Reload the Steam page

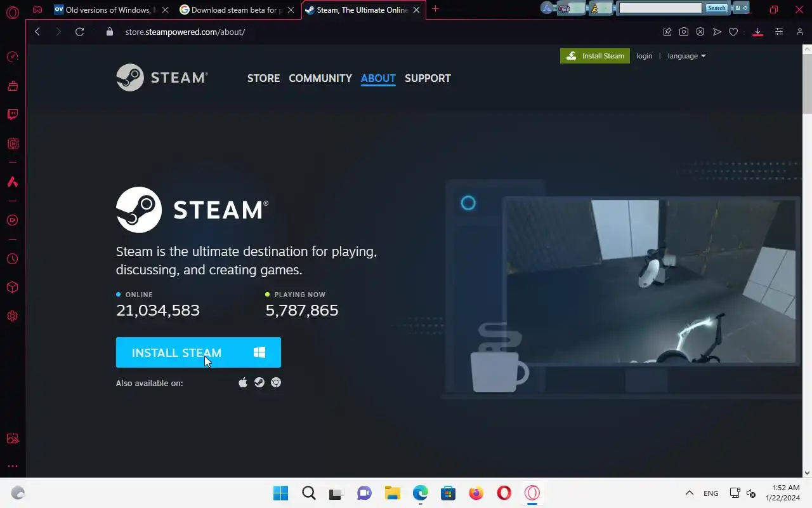click(x=79, y=32)
